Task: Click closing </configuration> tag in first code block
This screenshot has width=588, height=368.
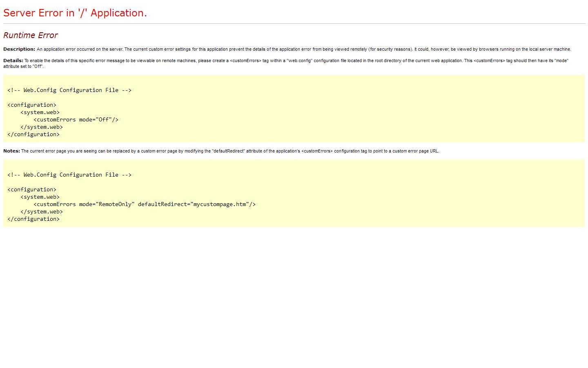Action: 33,135
